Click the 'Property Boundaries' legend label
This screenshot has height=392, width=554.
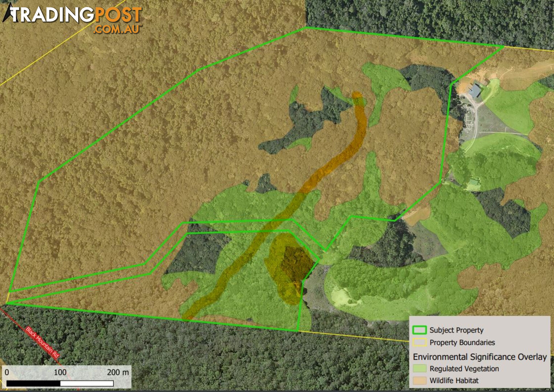pos(462,342)
